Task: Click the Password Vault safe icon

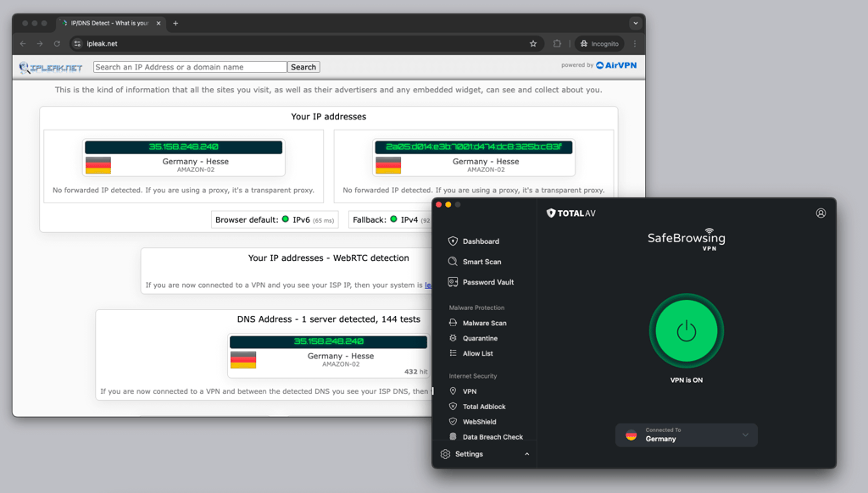Action: (x=453, y=282)
